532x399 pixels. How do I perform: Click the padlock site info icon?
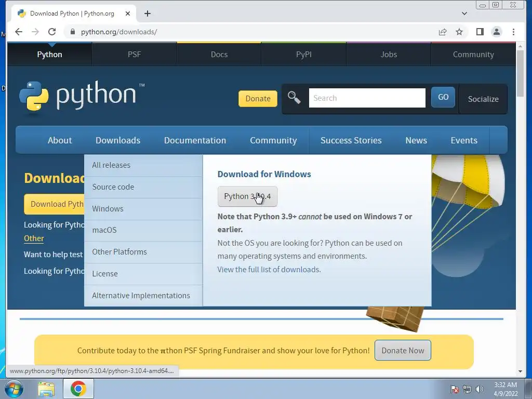point(72,32)
